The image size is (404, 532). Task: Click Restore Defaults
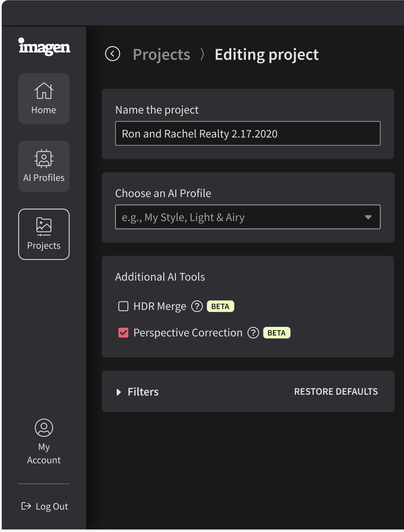(x=336, y=391)
